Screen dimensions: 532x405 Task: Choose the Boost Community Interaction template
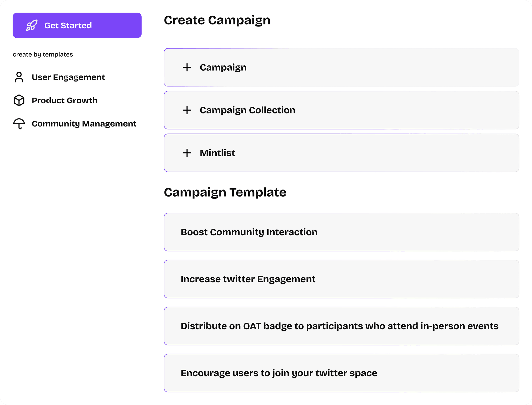pos(341,232)
